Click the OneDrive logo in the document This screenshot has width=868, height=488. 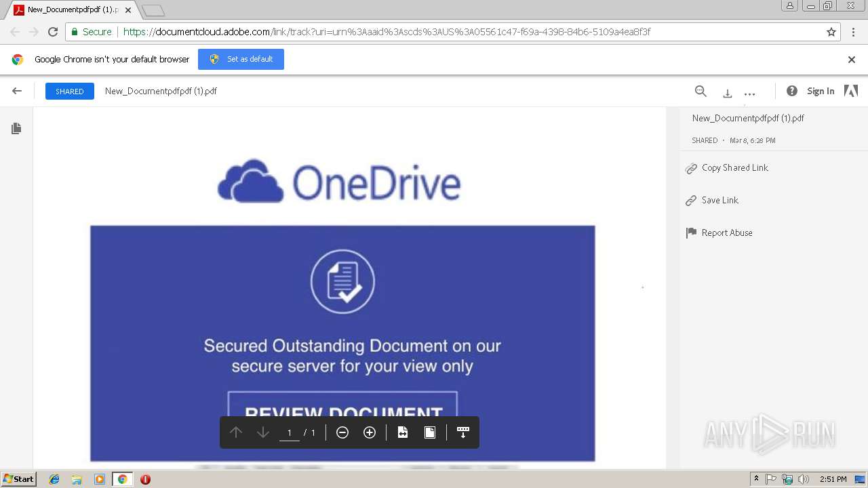pyautogui.click(x=339, y=182)
